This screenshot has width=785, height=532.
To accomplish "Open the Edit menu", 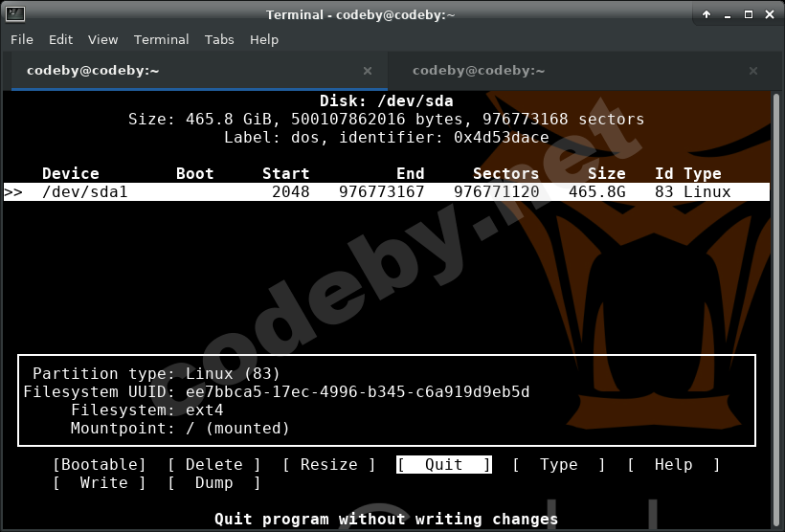I will [60, 39].
